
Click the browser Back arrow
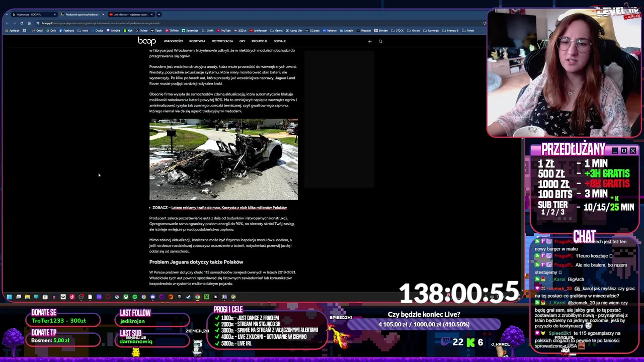7,23
